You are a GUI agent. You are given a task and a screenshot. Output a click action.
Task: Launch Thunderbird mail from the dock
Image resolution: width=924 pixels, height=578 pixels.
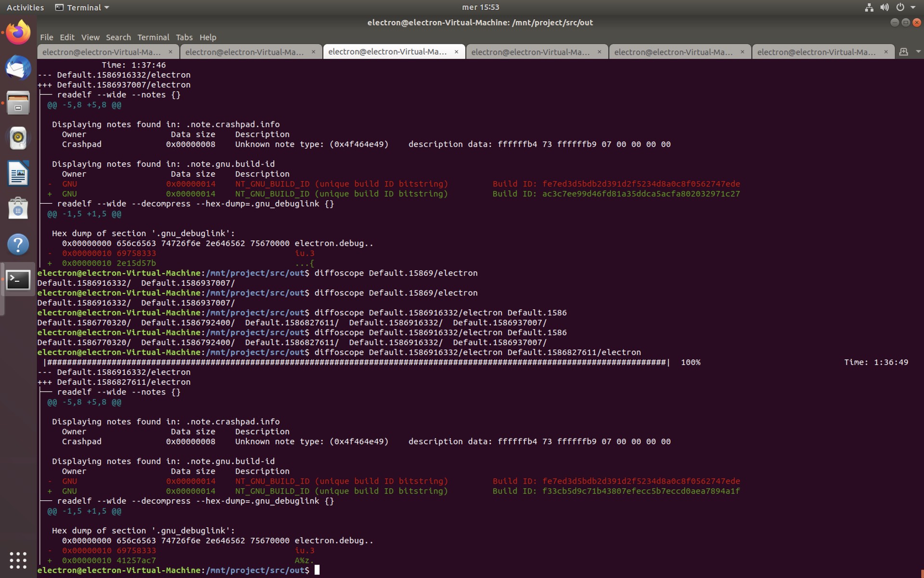(x=18, y=67)
